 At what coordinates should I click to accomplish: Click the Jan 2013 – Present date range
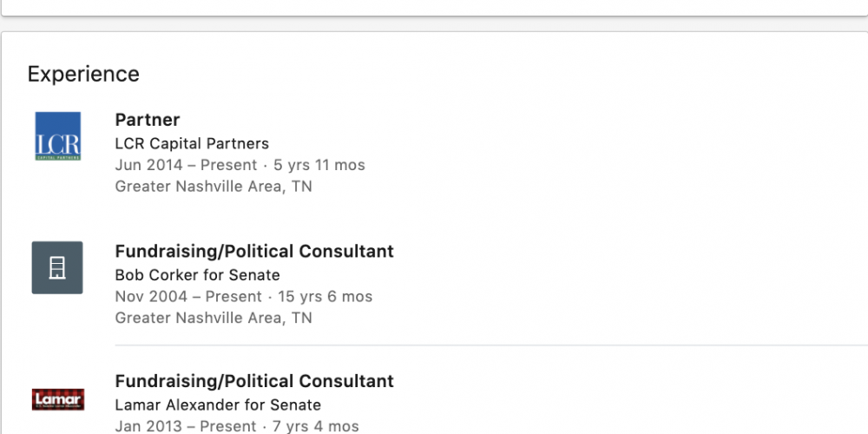pos(185,426)
